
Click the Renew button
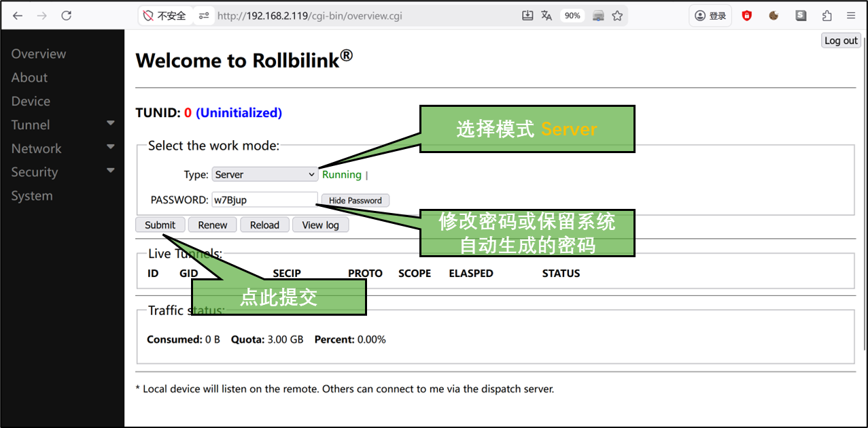[x=213, y=225]
